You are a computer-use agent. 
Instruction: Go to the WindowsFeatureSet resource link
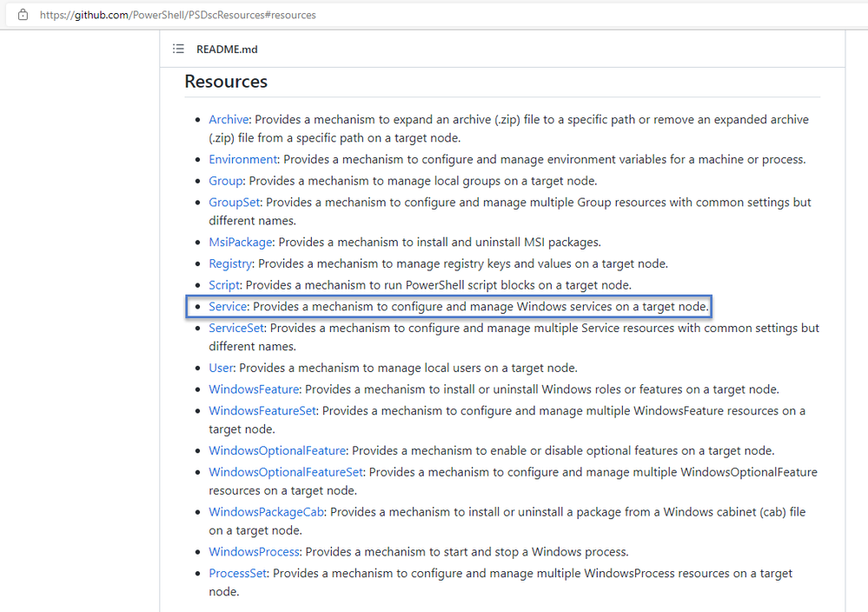tap(262, 411)
